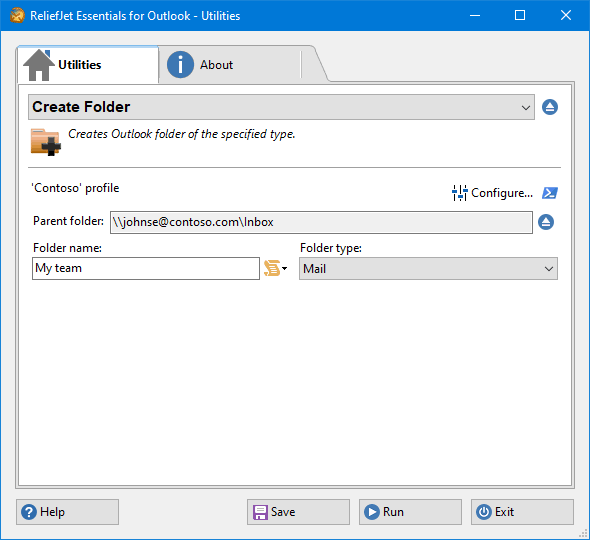The width and height of the screenshot is (590, 540).
Task: Open the Configure... link
Action: tap(502, 193)
